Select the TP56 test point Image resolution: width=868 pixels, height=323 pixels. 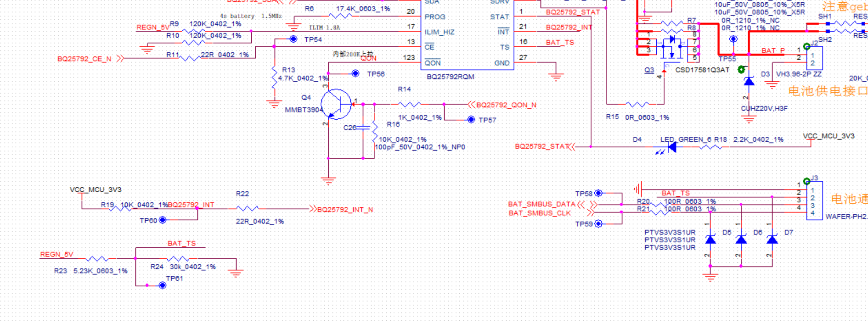[355, 73]
